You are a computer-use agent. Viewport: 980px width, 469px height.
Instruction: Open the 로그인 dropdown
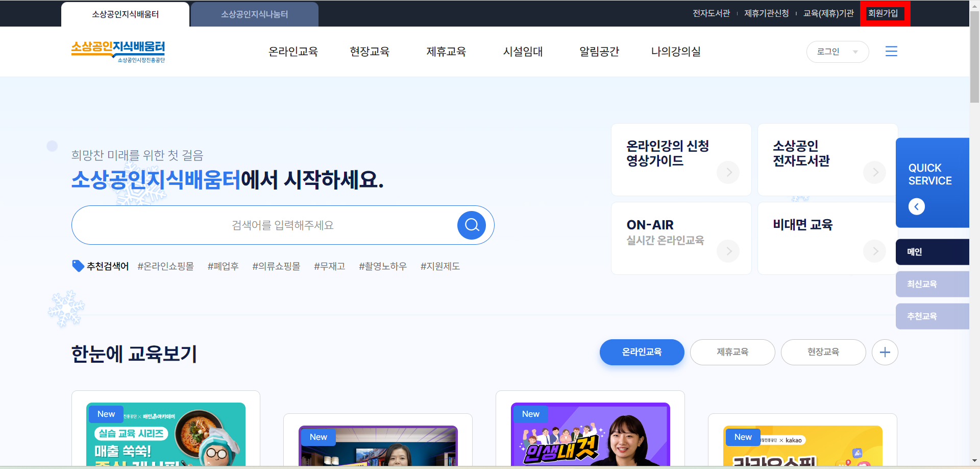pos(837,52)
